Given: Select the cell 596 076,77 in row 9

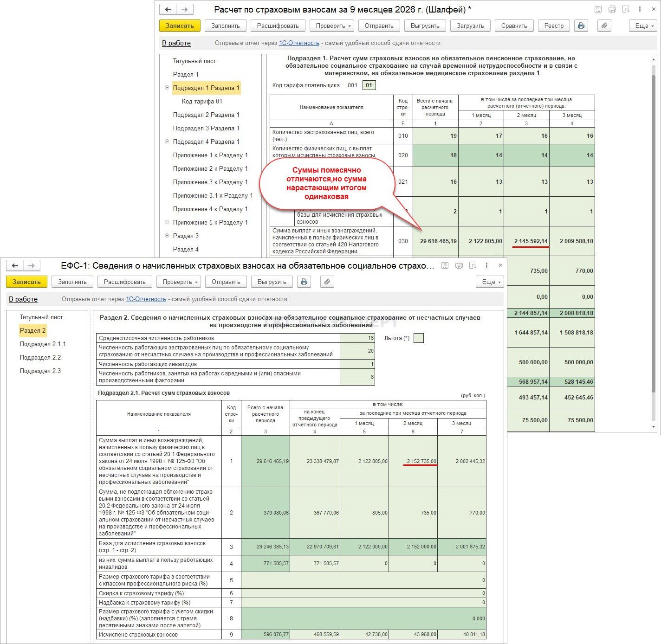Looking at the screenshot, I should [x=266, y=634].
